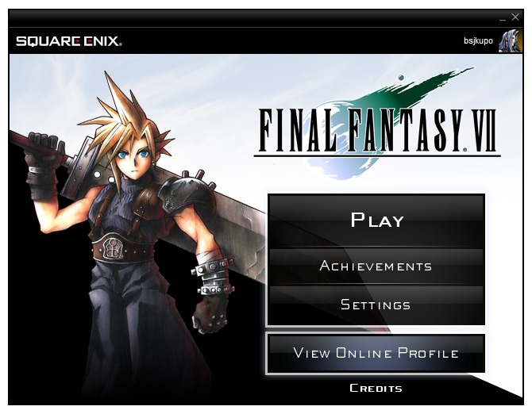Show the Credits
Image resolution: width=532 pixels, height=414 pixels.
tap(376, 389)
